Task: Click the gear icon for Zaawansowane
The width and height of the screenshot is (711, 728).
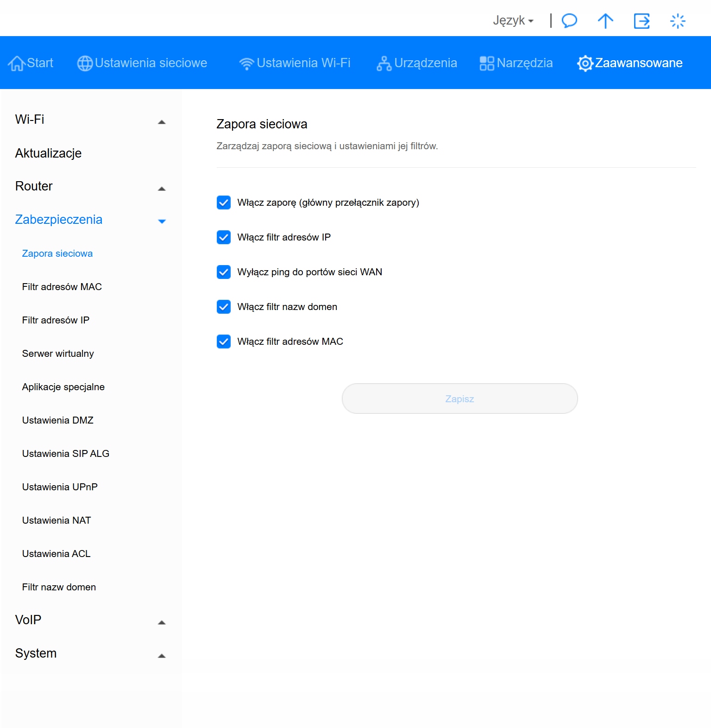Action: tap(585, 63)
